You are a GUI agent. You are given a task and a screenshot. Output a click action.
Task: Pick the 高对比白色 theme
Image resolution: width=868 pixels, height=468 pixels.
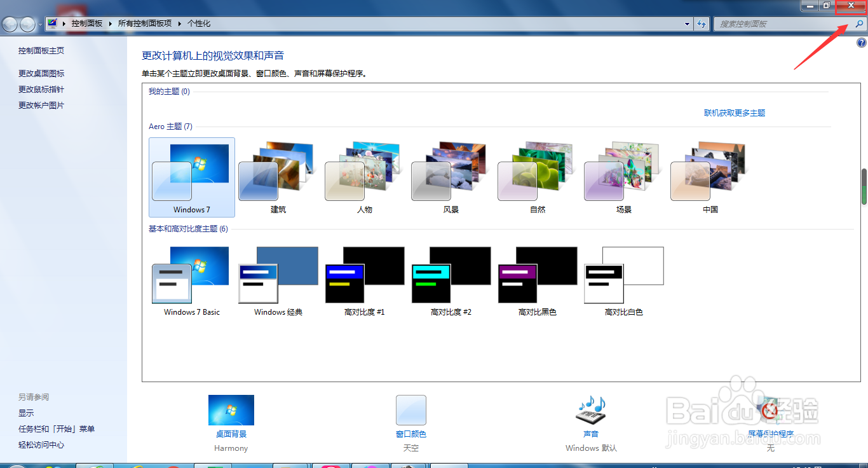click(x=624, y=280)
